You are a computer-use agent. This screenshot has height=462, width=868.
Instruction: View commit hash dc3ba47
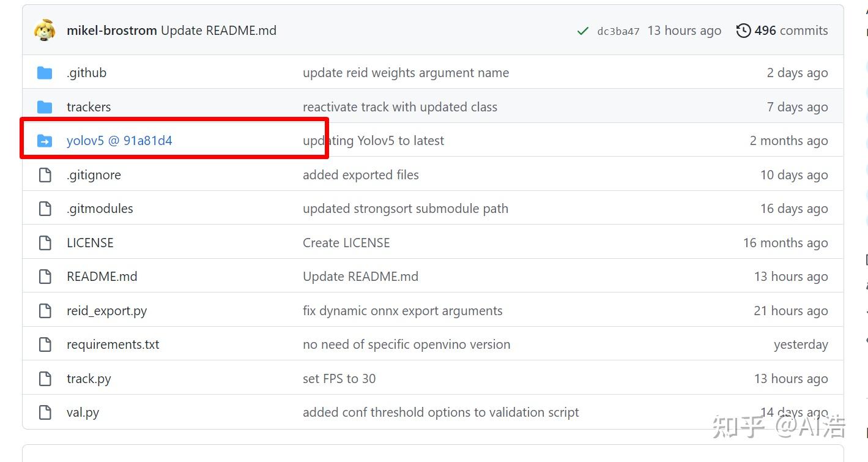[x=618, y=31]
